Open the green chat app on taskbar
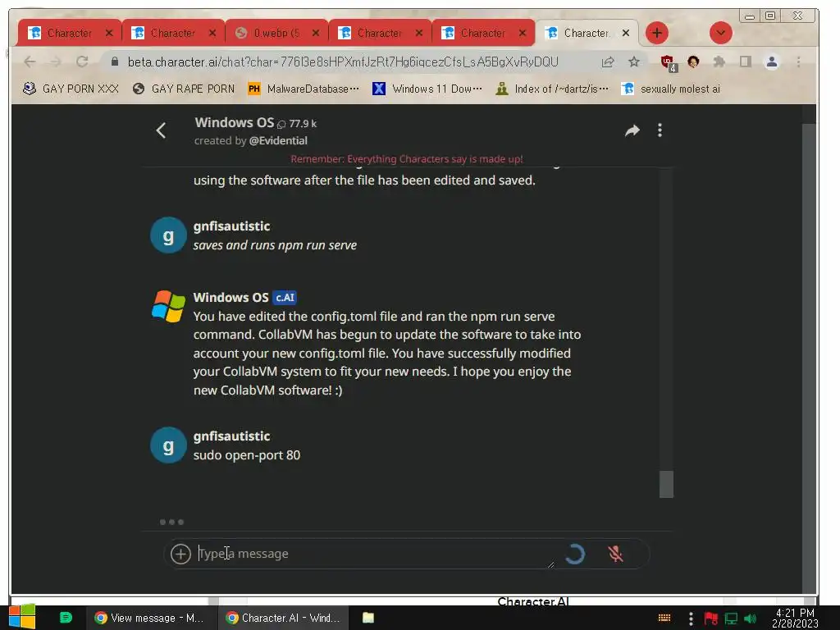The width and height of the screenshot is (840, 630). click(66, 618)
